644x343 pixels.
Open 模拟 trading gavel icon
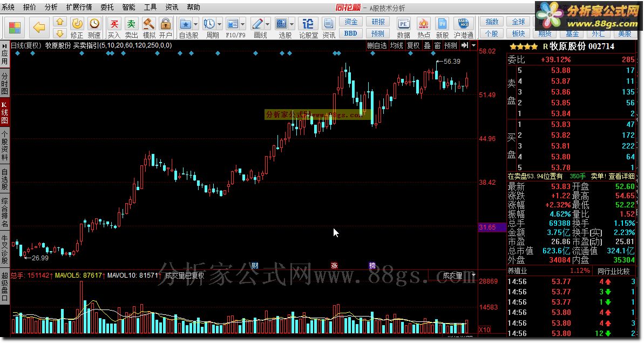(148, 23)
